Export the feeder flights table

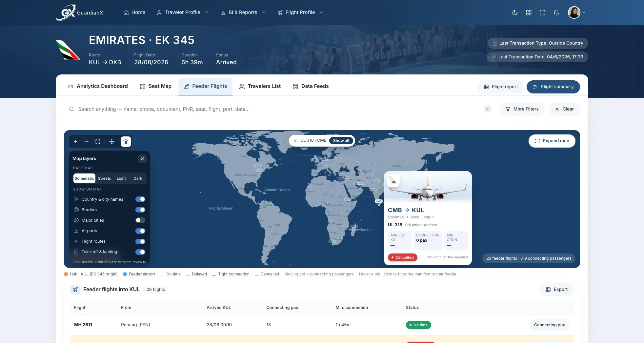(x=557, y=290)
